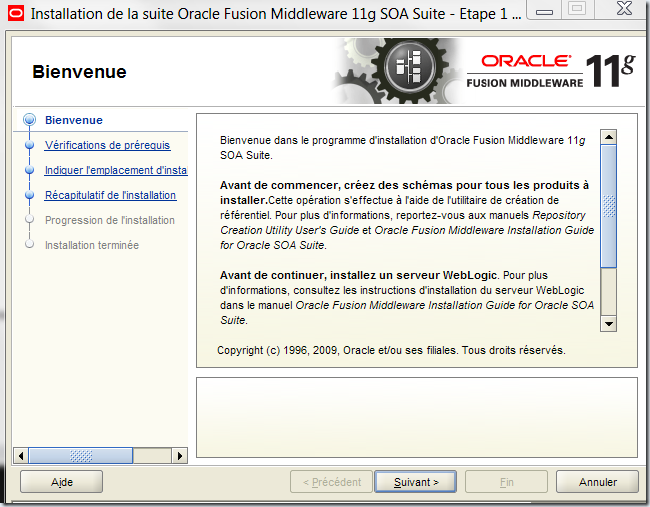650x507 pixels.
Task: Click the Copyright 1996, 2009 Oracle text
Action: [x=391, y=350]
